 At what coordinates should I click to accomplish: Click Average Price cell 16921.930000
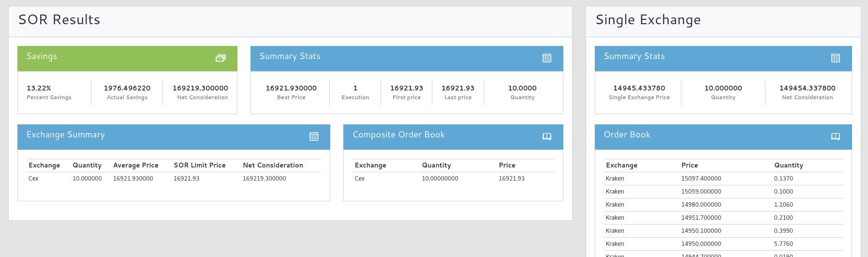tap(133, 179)
